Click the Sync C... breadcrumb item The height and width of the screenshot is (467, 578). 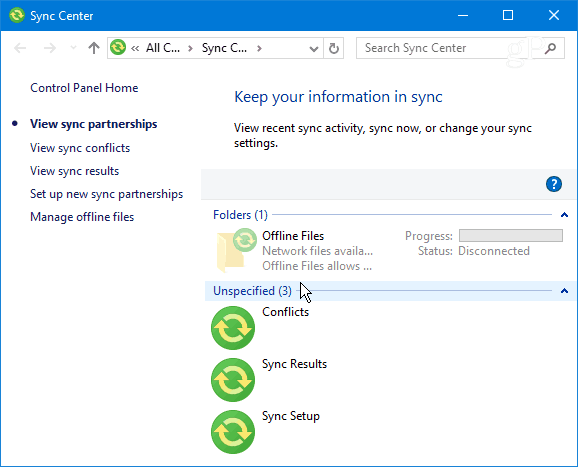tap(224, 48)
